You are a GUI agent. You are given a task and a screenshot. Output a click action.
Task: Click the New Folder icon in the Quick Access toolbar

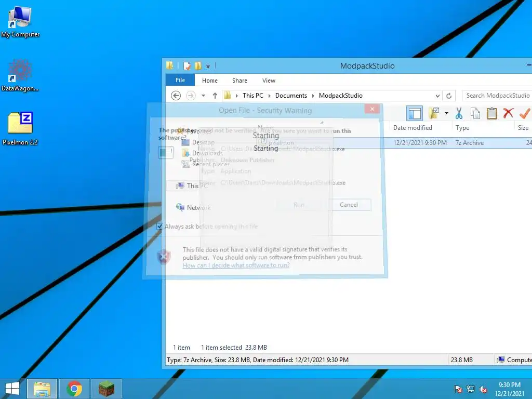[x=198, y=66]
